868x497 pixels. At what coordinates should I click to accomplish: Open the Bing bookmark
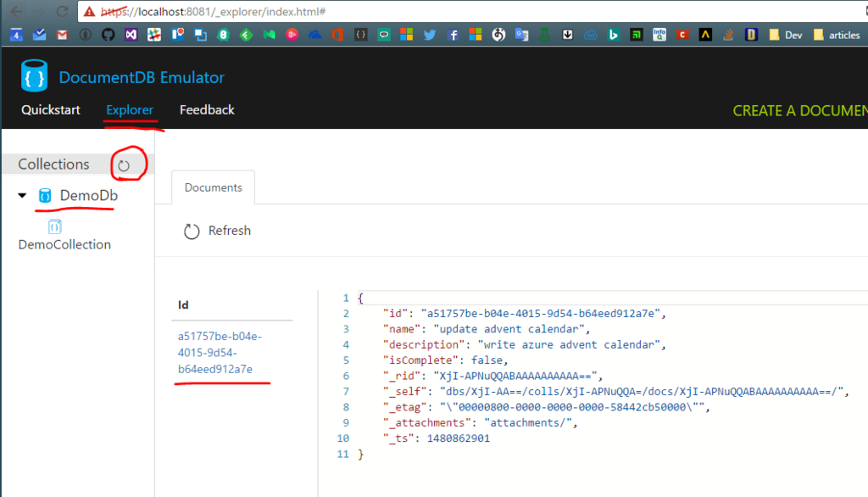point(614,35)
